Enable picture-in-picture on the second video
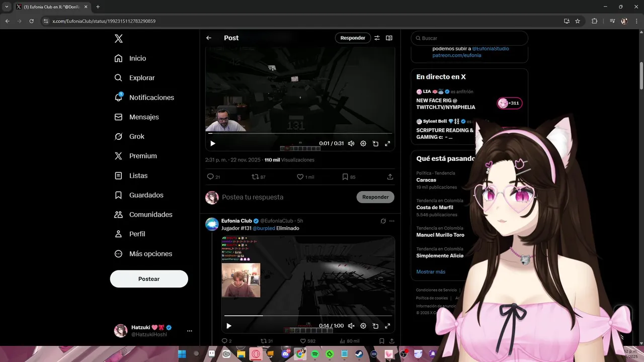This screenshot has height=362, width=644. (375, 326)
